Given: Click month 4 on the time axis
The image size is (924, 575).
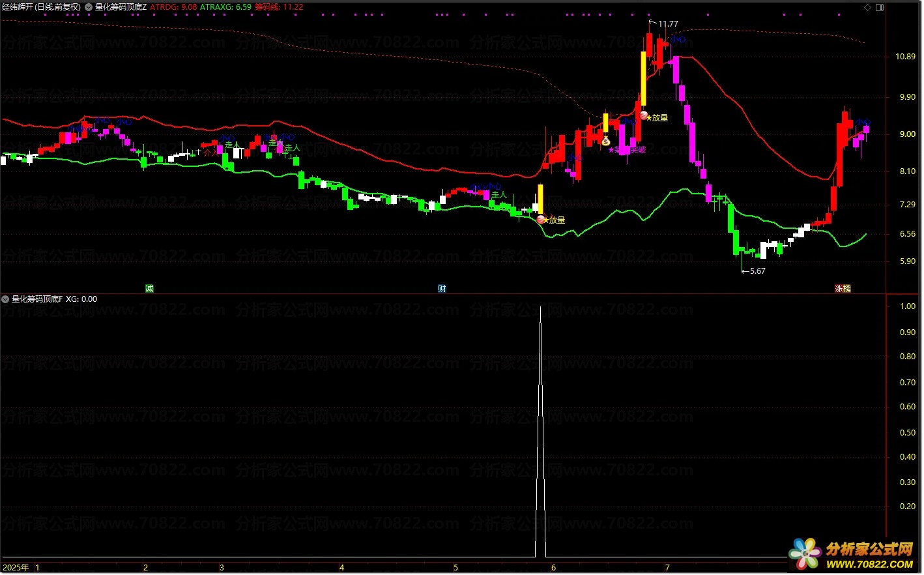Looking at the screenshot, I should 341,568.
